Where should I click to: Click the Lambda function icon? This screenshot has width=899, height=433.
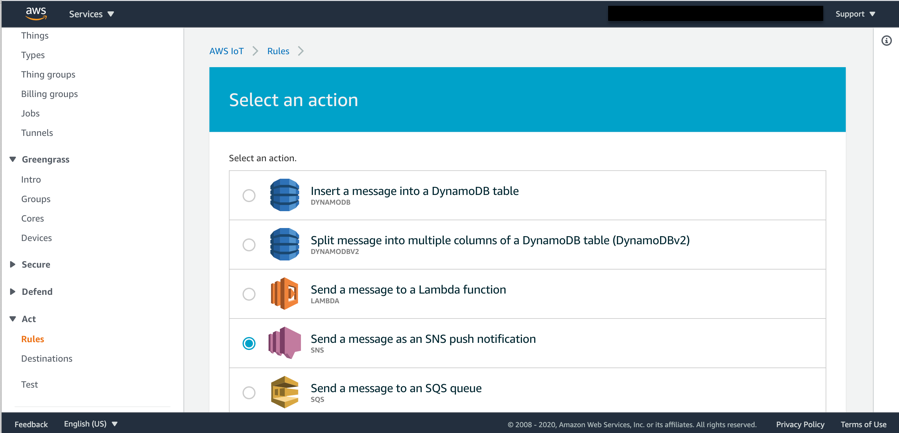tap(284, 294)
